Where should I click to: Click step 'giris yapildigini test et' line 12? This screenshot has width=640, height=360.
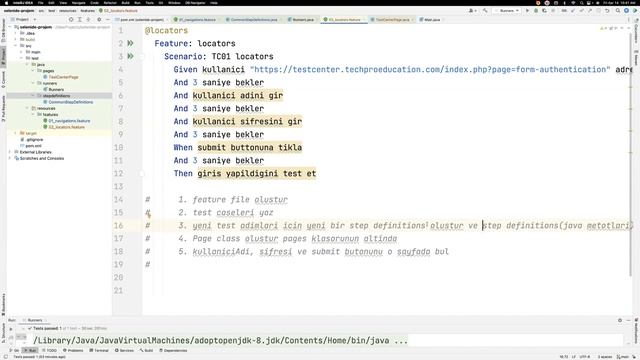click(x=256, y=173)
